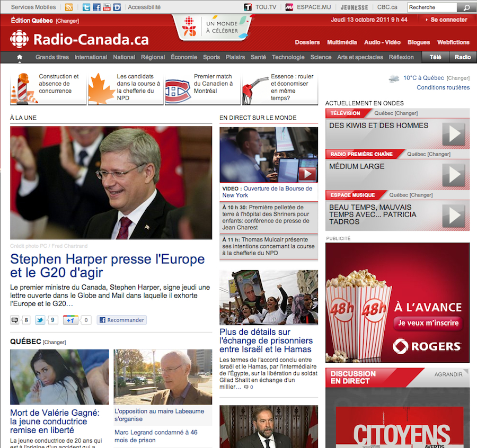Open Services Mobiles link
Image resolution: width=477 pixels, height=448 pixels.
33,7
